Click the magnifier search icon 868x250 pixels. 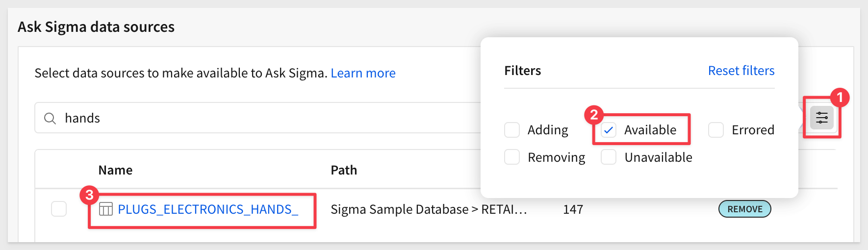click(x=50, y=118)
